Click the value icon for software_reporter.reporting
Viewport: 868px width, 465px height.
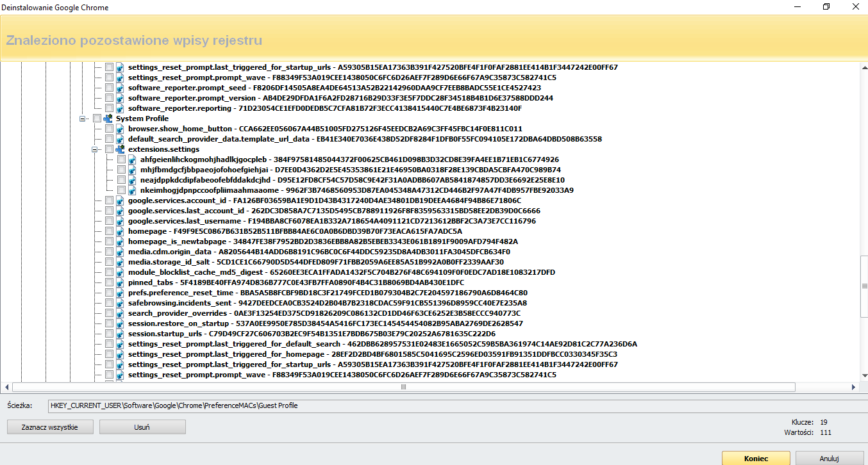(x=120, y=108)
